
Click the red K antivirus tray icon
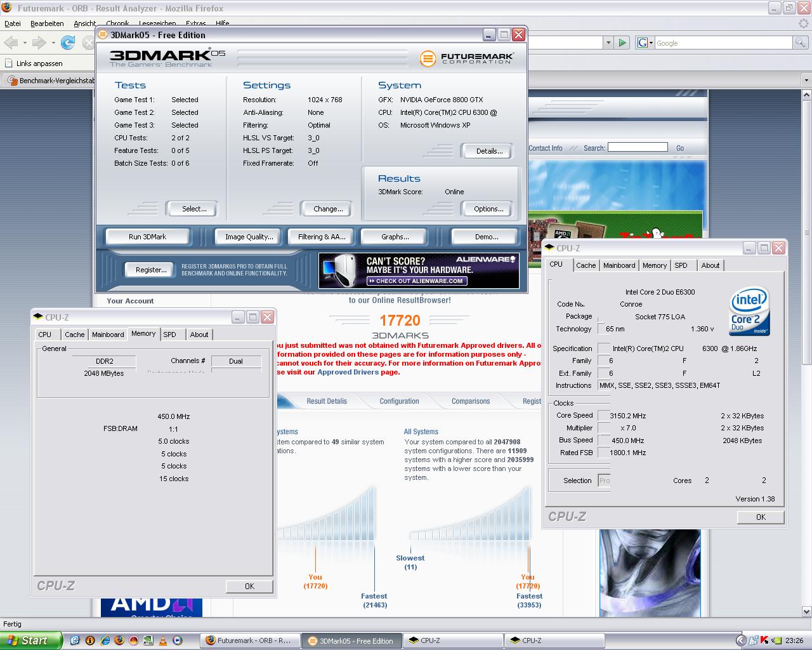pos(764,640)
